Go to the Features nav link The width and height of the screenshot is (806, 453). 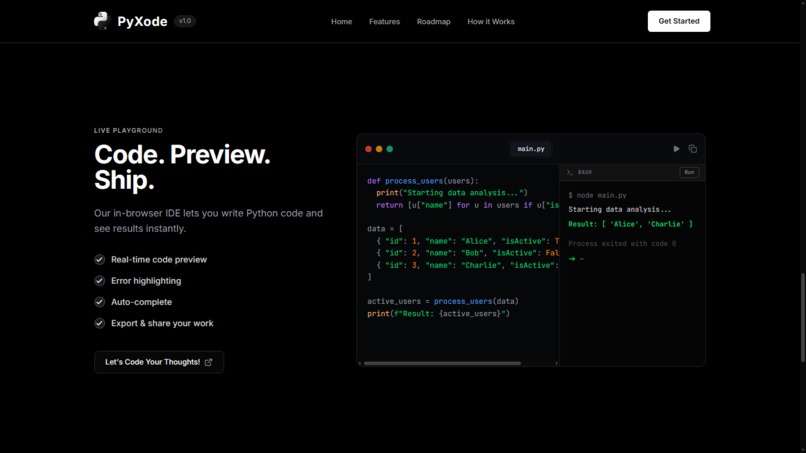(384, 22)
